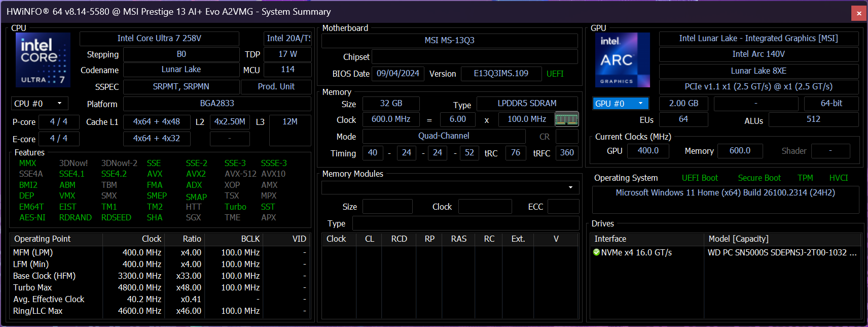Screen dimensions: 868x327
Task: Close the System Summary window
Action: pyautogui.click(x=859, y=13)
